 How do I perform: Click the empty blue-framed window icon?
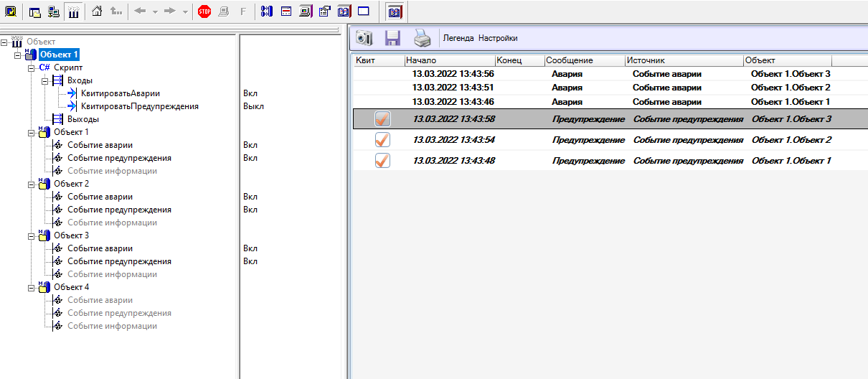363,11
